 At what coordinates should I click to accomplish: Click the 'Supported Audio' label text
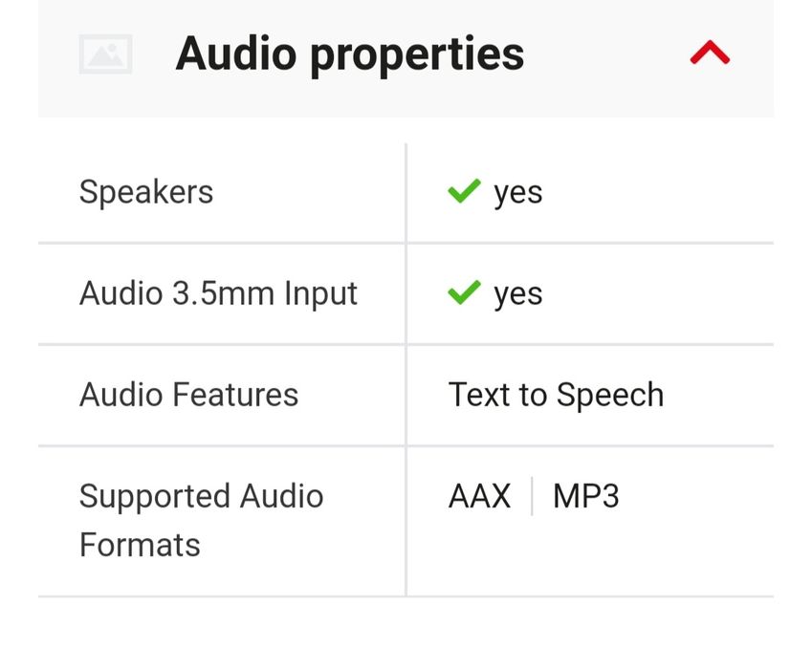click(x=201, y=496)
